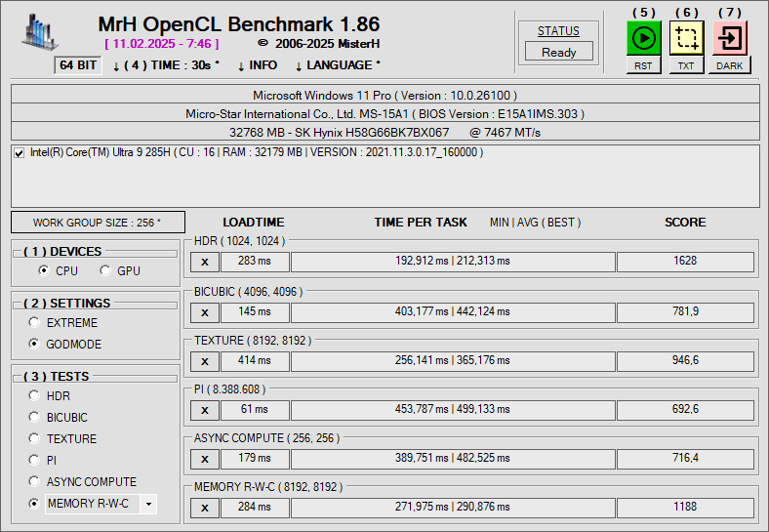Click the STATUS label
The image size is (769, 532).
[x=558, y=31]
